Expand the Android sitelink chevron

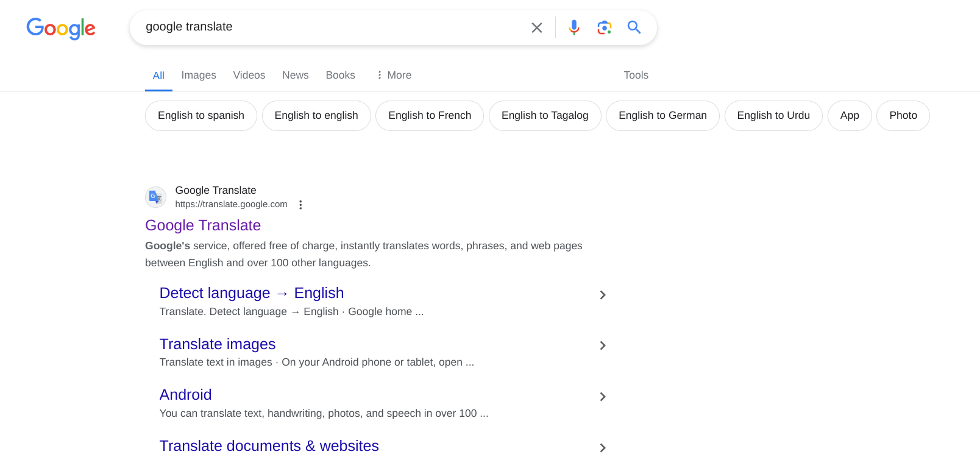tap(603, 397)
